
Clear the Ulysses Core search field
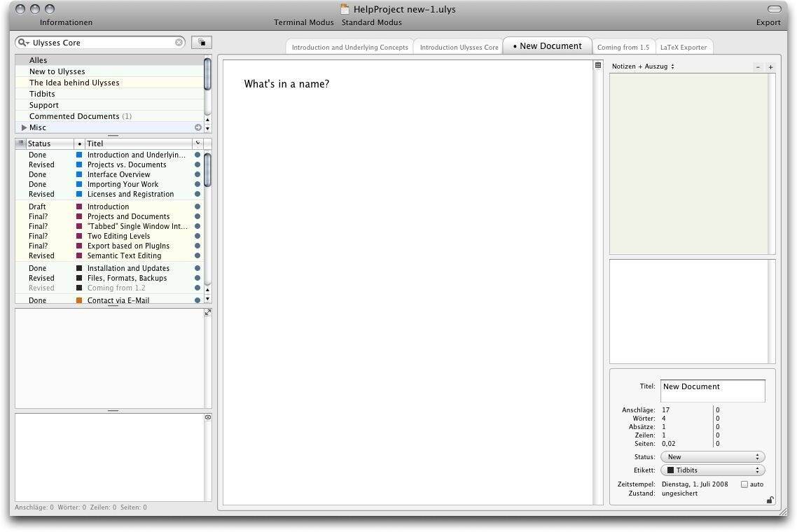point(179,43)
